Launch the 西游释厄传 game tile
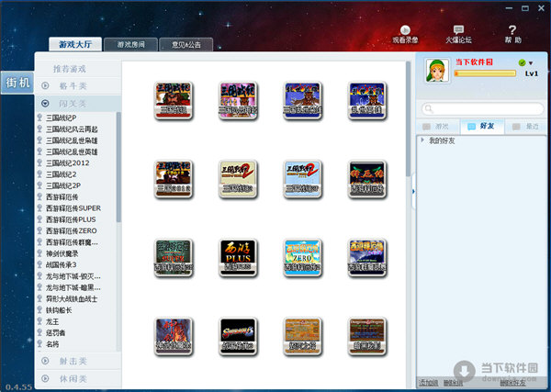This screenshot has width=551, height=392. point(366,179)
